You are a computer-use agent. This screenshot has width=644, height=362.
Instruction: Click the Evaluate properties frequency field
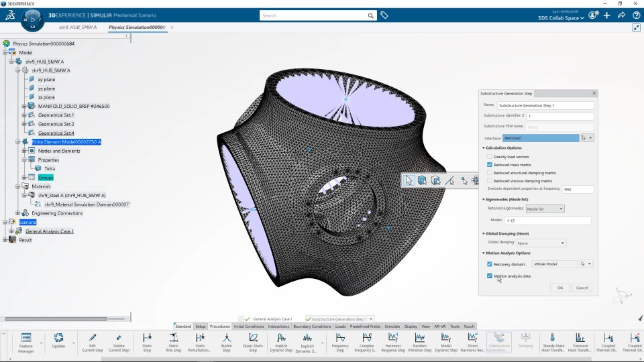pyautogui.click(x=578, y=189)
